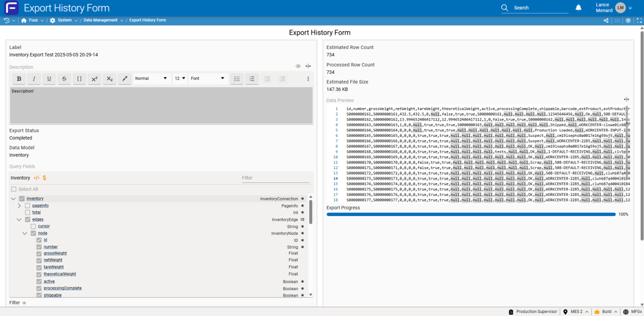Open the Normal paragraph style dropdown
This screenshot has width=644, height=316.
(x=151, y=79)
